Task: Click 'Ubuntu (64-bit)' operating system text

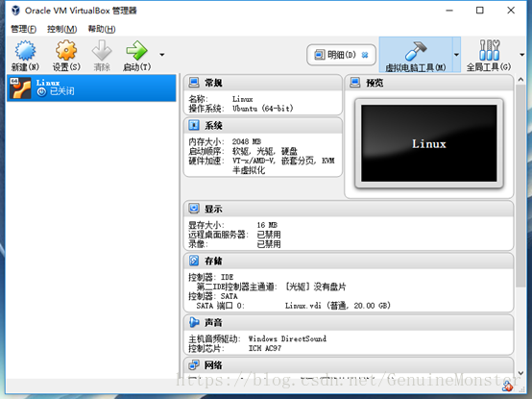Action: tap(262, 109)
